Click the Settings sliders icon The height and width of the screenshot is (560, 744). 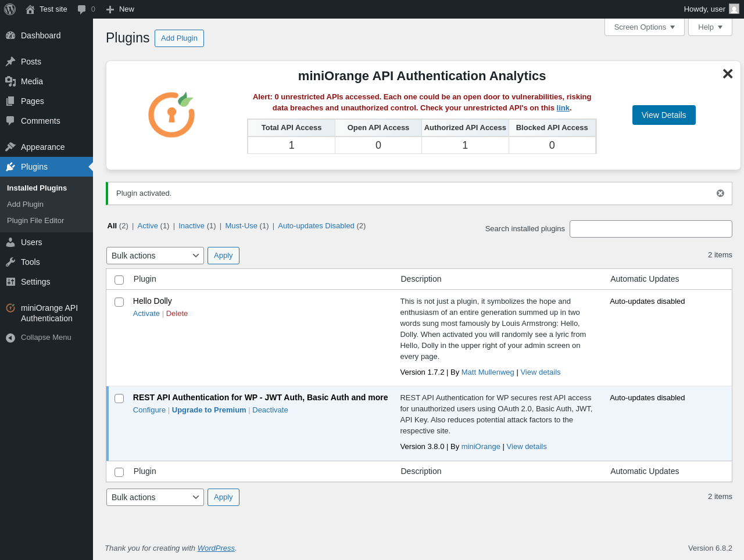10,282
